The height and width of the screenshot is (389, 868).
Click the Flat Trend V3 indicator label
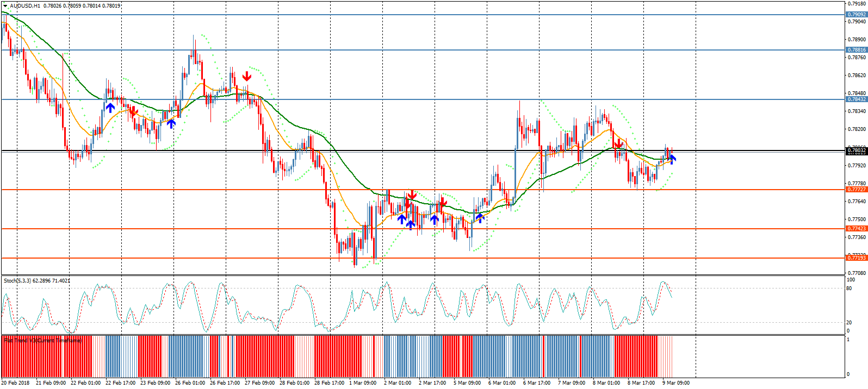(x=42, y=341)
